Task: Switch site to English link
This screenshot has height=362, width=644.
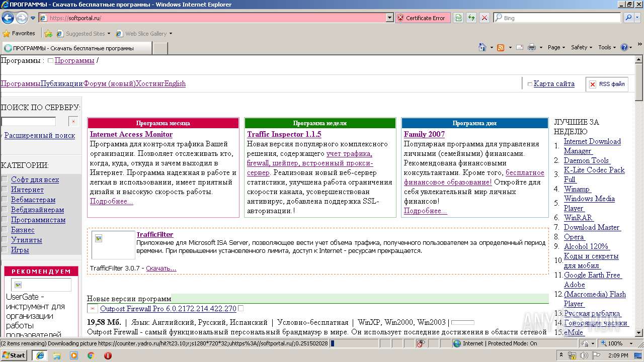Action: (x=175, y=83)
